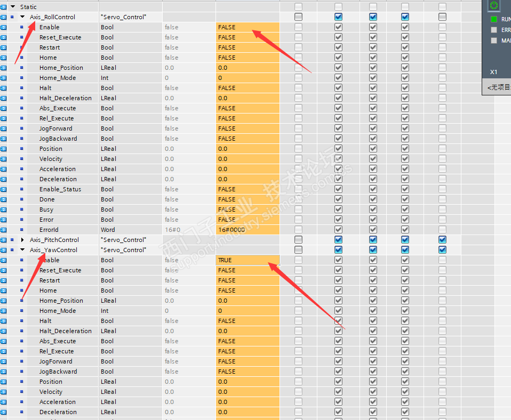511x420 pixels.
Task: Click FALSE monitor value of Busy row
Action: click(x=247, y=209)
